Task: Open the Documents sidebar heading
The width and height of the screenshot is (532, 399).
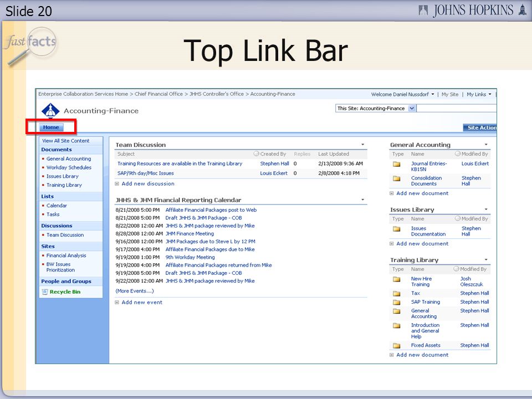Action: 57,150
